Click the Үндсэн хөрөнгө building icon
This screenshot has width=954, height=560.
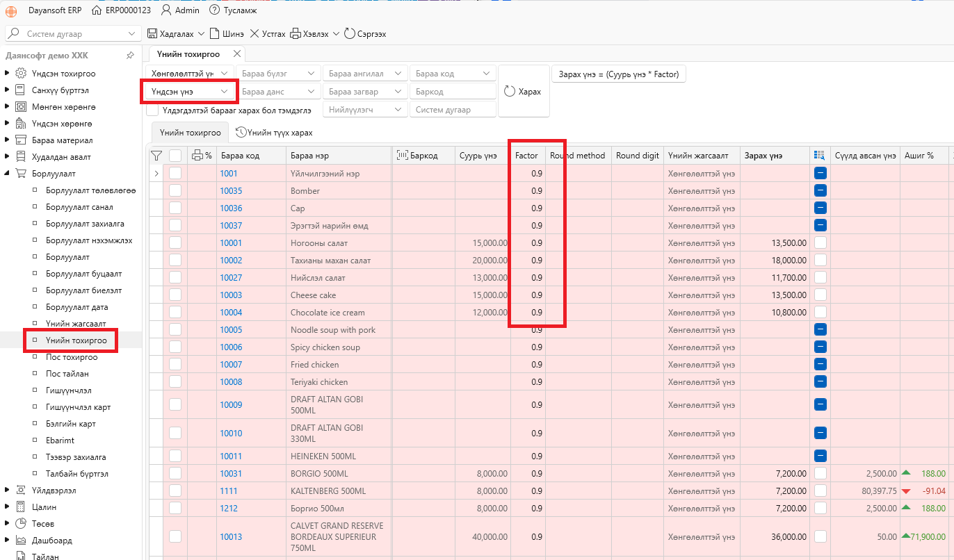pyautogui.click(x=21, y=124)
